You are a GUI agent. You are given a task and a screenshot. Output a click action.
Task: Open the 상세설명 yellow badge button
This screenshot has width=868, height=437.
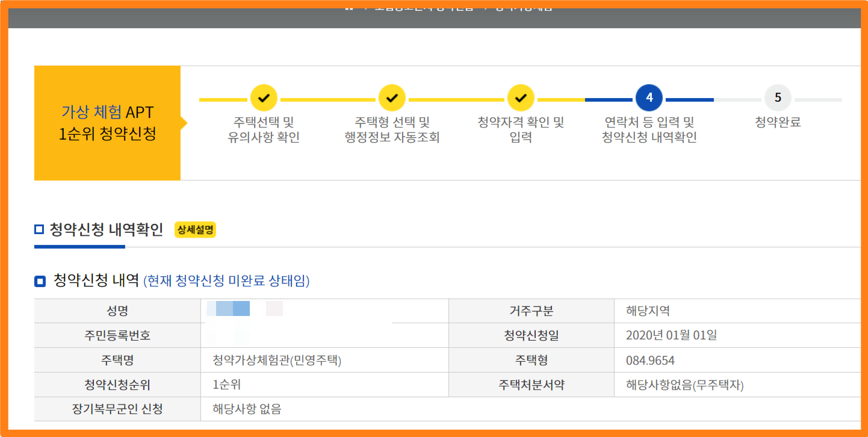(195, 229)
